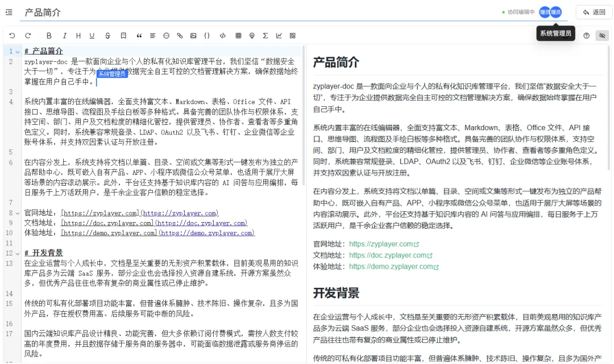Click the 系统管理员 cursor label in editor
The image size is (614, 364).
[112, 73]
